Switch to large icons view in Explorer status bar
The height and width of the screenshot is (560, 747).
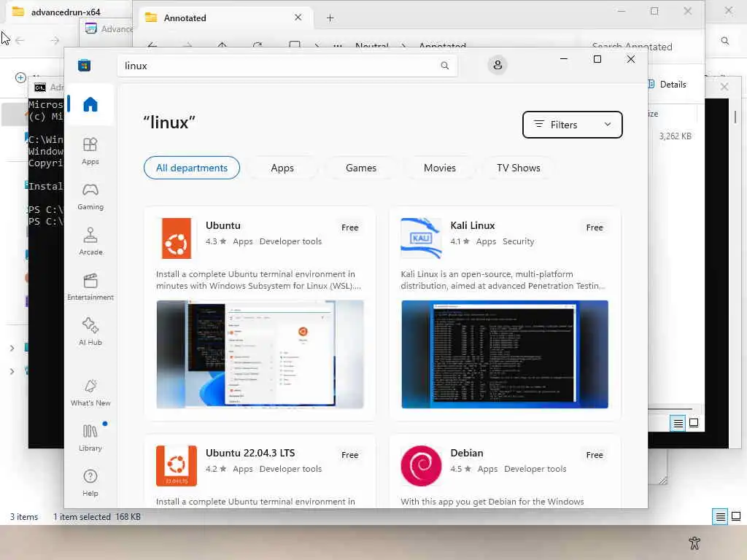click(736, 516)
